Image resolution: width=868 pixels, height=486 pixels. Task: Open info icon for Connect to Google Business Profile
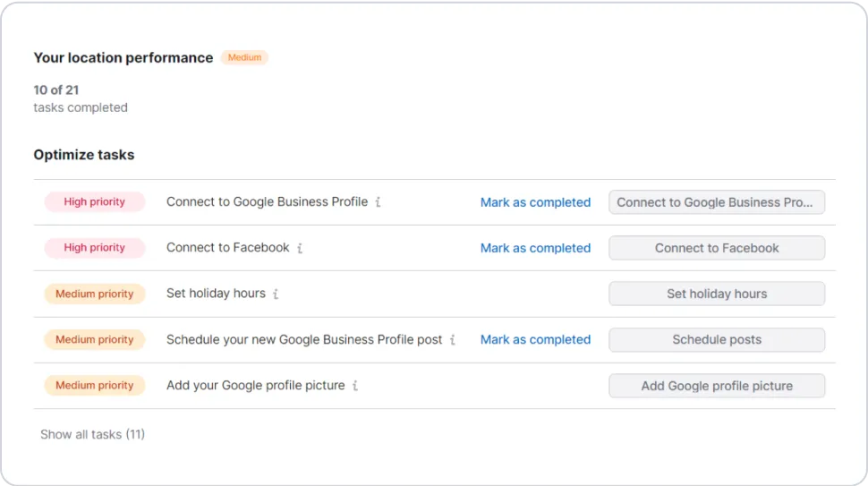379,202
